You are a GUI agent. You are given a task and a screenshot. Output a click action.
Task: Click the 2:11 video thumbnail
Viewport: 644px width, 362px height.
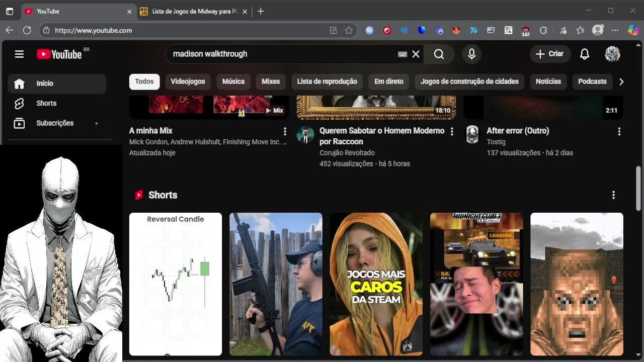click(543, 107)
